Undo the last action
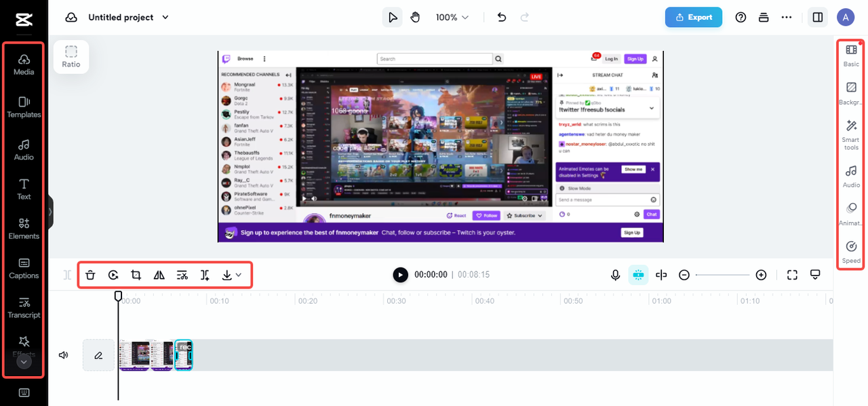 [x=502, y=17]
